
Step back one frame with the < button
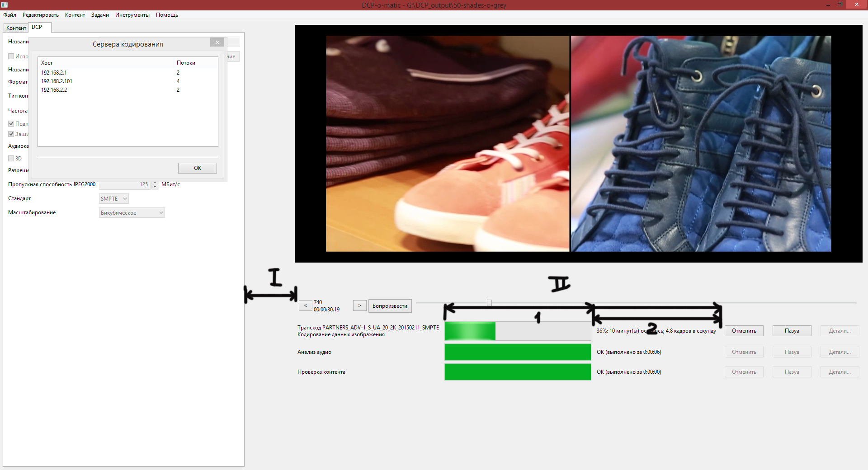coord(305,306)
